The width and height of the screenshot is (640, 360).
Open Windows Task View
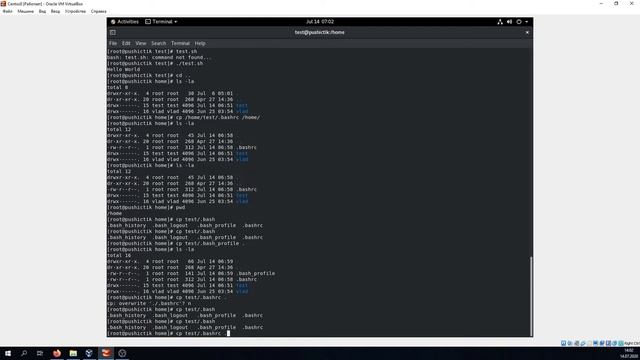[40, 353]
